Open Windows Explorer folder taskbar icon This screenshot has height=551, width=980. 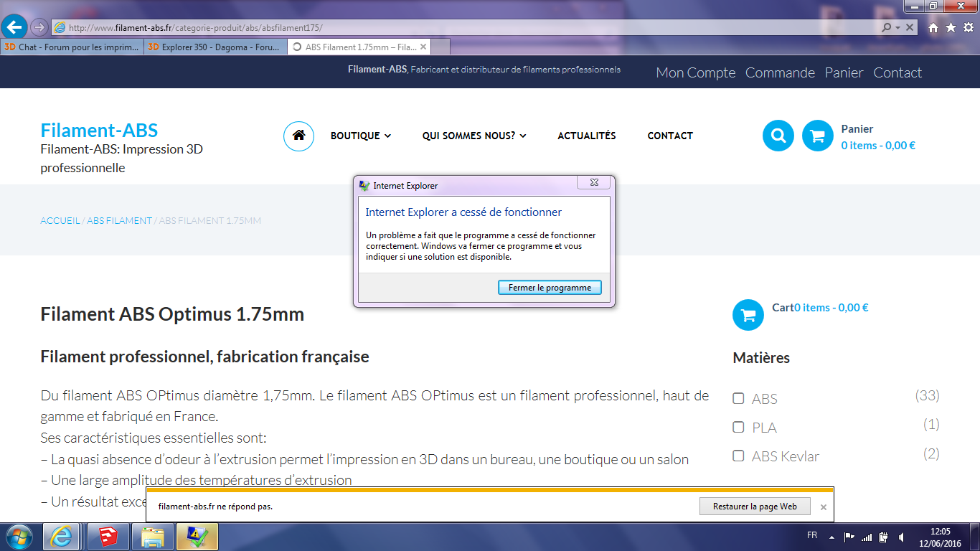(x=153, y=537)
